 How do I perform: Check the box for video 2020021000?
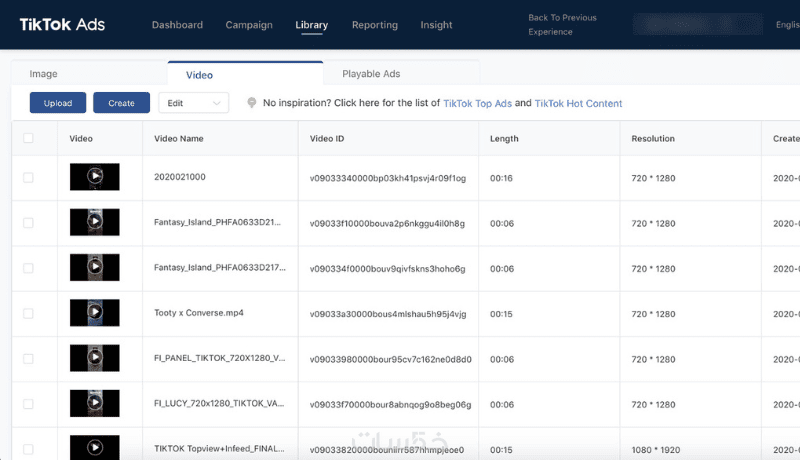click(x=28, y=177)
